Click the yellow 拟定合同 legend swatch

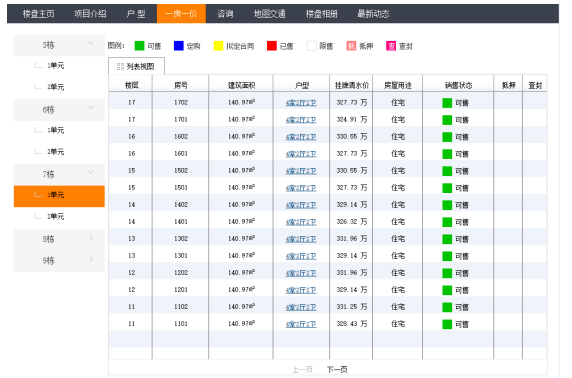point(218,46)
